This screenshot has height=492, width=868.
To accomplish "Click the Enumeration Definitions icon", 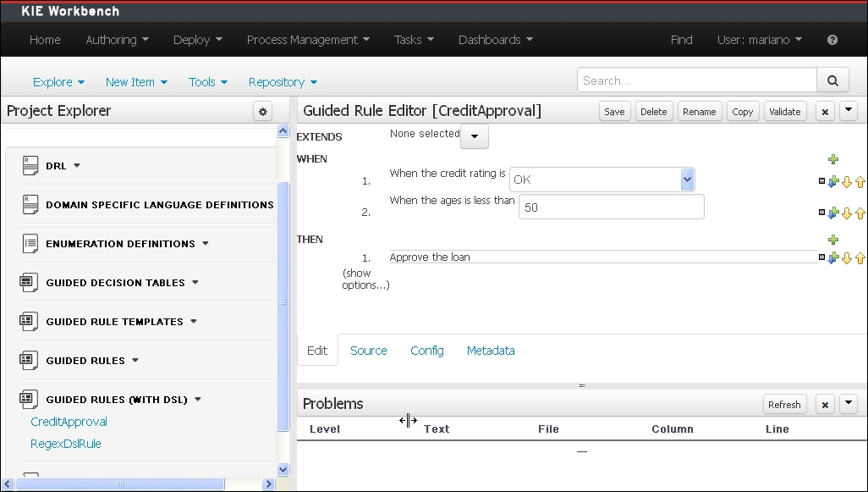I will 30,243.
